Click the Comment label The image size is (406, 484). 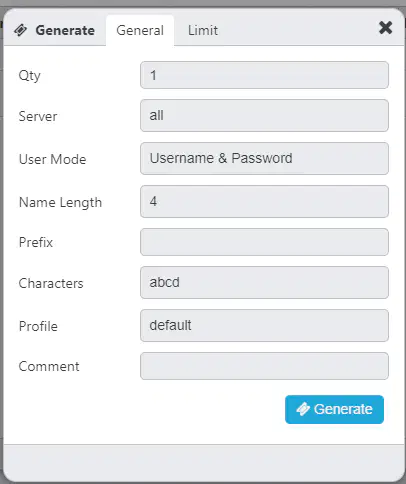[49, 366]
